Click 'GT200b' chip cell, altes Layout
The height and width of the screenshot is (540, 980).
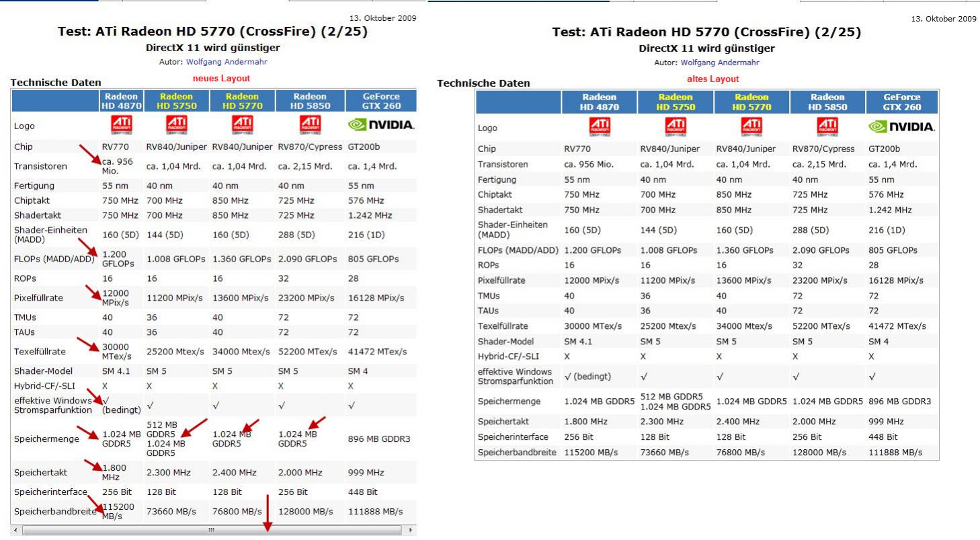coord(884,149)
